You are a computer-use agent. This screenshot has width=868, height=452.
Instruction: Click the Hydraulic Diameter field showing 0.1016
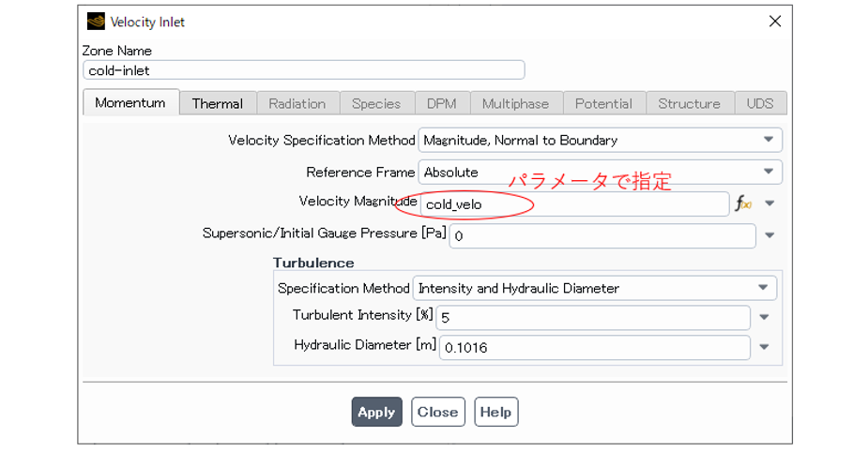click(x=593, y=348)
